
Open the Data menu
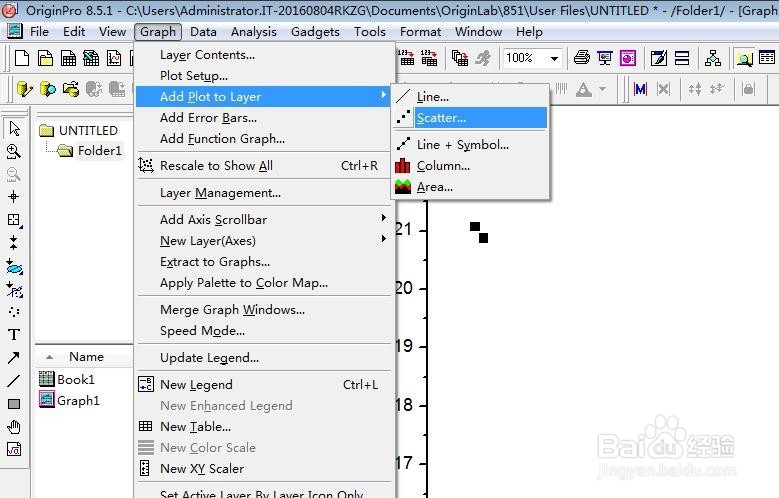[x=203, y=32]
